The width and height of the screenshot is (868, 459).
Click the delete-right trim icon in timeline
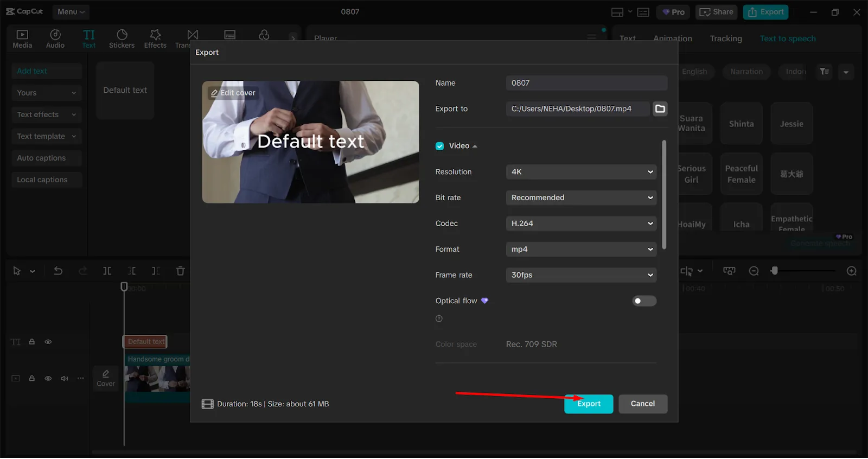[156, 271]
